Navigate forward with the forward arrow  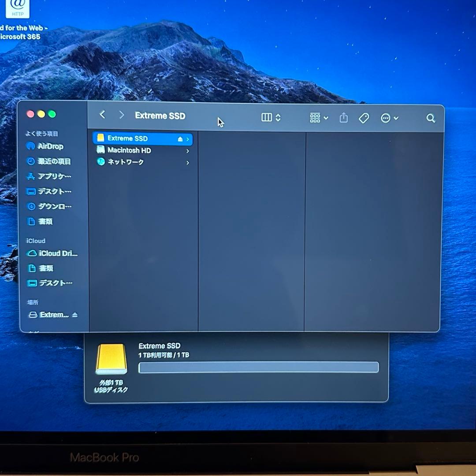pyautogui.click(x=122, y=115)
